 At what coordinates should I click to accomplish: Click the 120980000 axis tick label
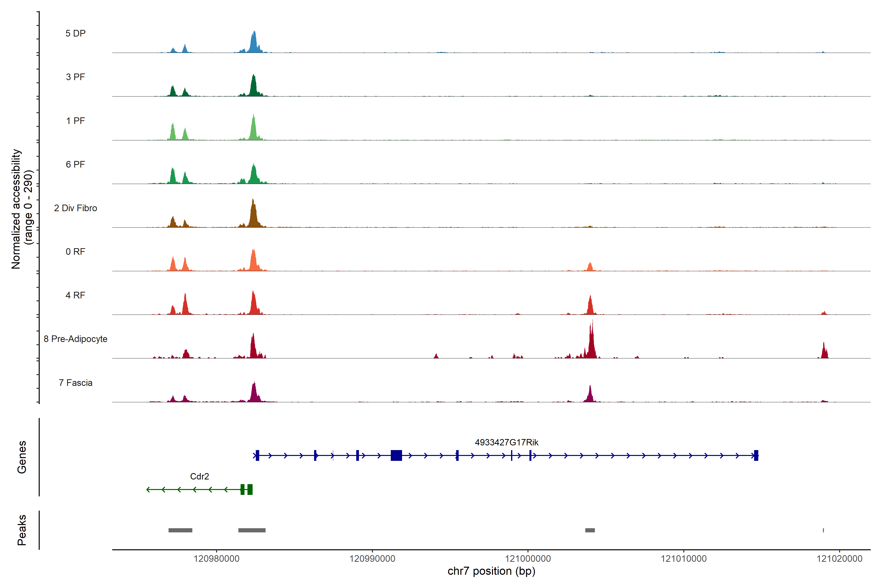coord(216,559)
